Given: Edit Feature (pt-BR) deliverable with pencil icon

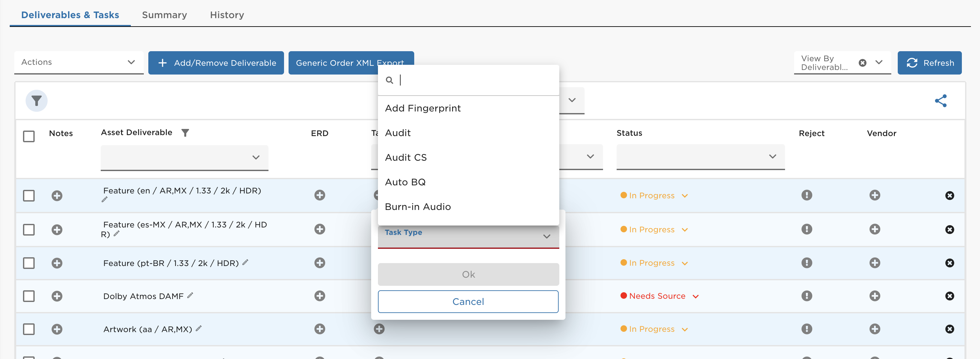Looking at the screenshot, I should click(x=246, y=262).
